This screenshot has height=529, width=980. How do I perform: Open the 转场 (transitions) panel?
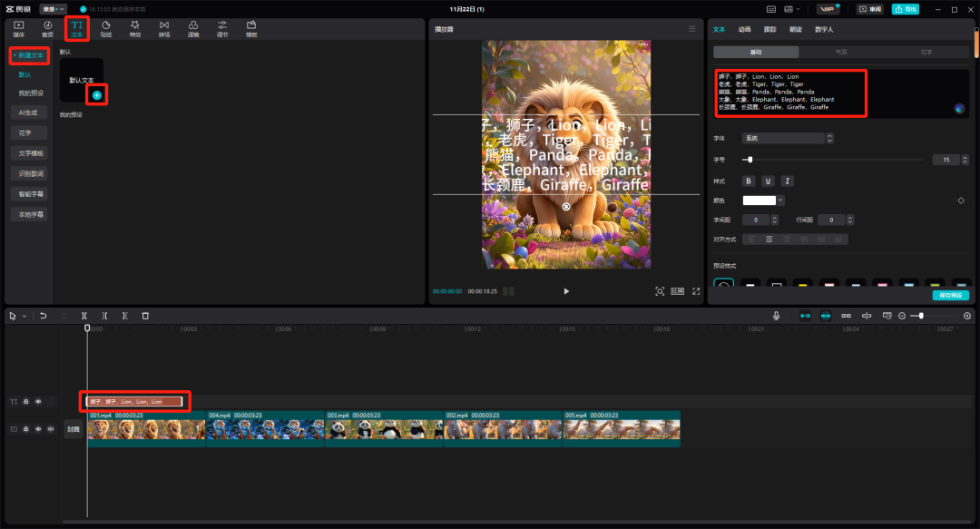pos(163,28)
